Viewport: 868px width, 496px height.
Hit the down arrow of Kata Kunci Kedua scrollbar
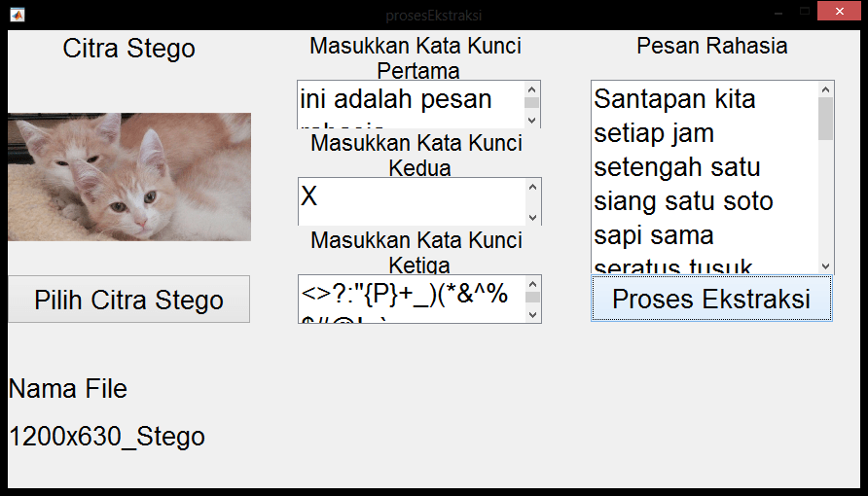(531, 217)
